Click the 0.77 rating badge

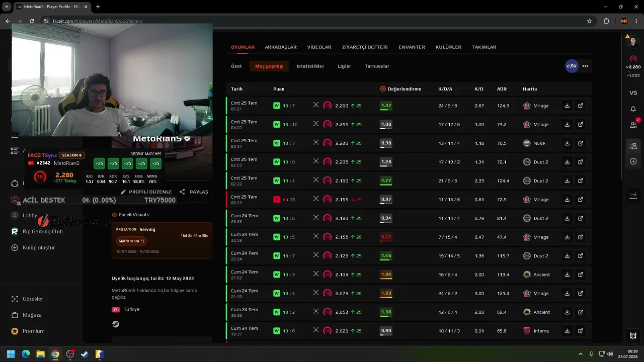[386, 237]
